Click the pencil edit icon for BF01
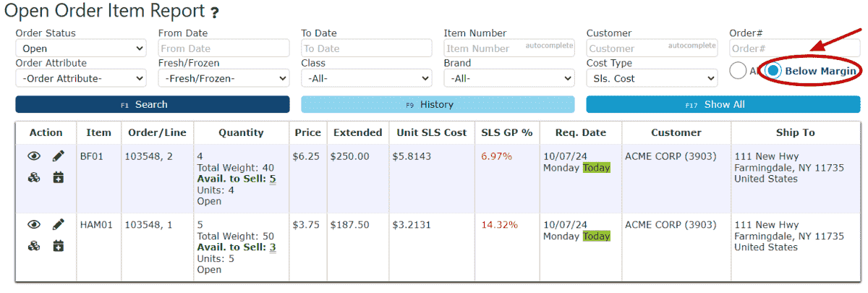Viewport: 868px width, 293px height. coord(59,156)
